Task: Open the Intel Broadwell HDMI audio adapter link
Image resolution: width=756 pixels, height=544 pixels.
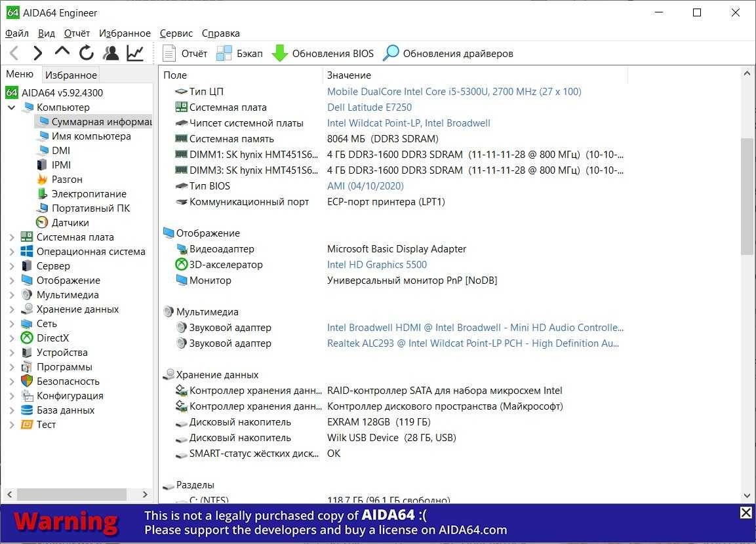Action: [x=475, y=328]
